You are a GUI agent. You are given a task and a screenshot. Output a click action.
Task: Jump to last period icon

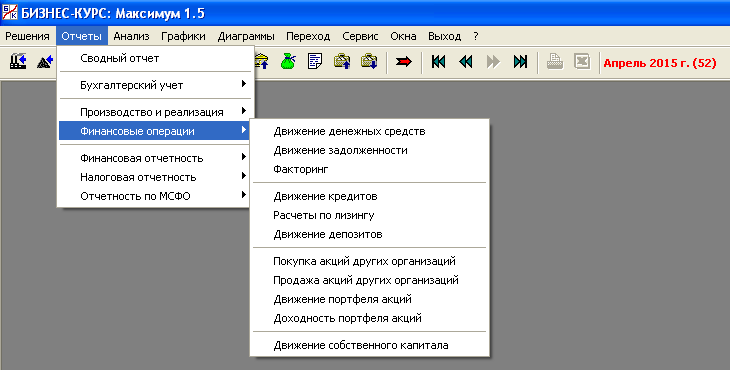pos(520,61)
